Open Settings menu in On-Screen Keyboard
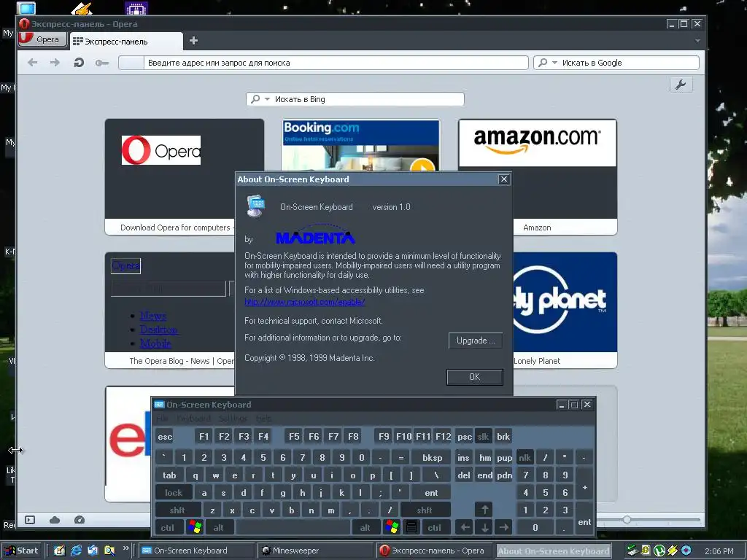 233,418
